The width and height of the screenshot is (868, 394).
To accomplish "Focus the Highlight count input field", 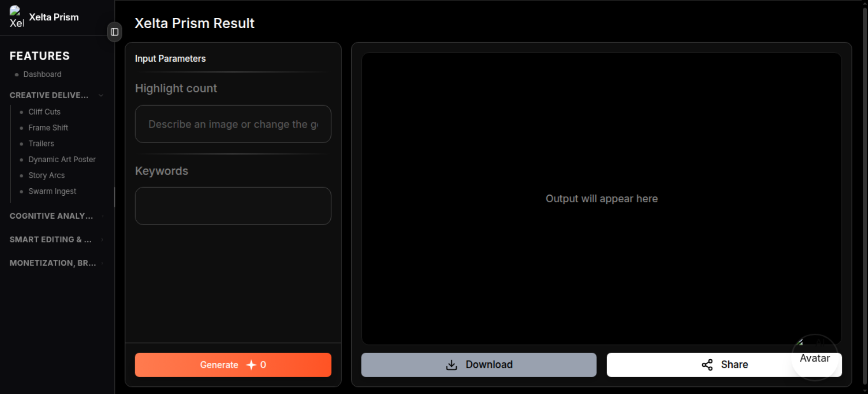I will (x=233, y=124).
